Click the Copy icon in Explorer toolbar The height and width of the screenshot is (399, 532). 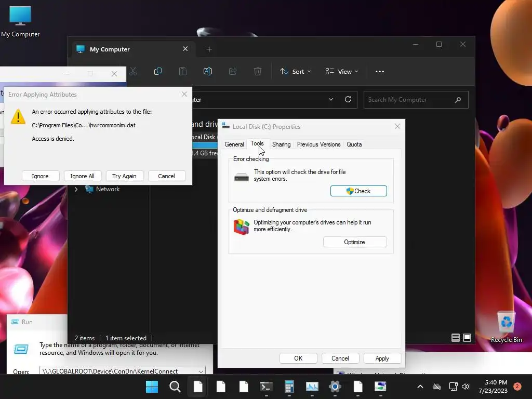[158, 71]
